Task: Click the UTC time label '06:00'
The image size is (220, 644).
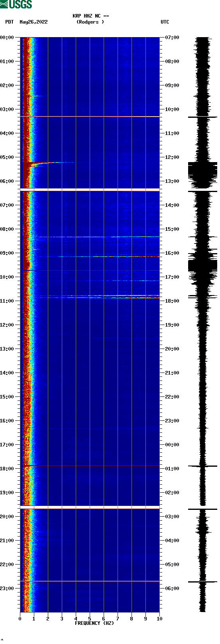Action: (x=172, y=589)
